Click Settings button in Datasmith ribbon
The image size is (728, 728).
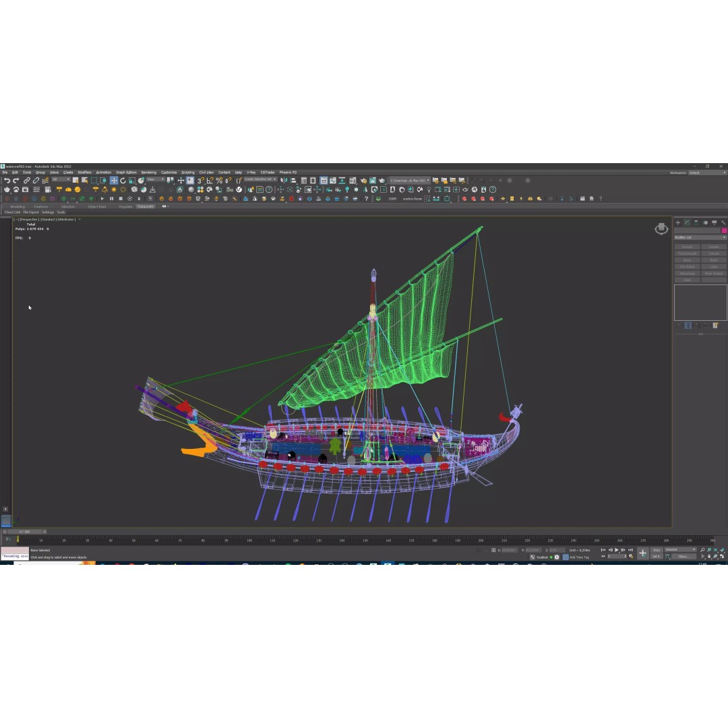click(x=48, y=212)
